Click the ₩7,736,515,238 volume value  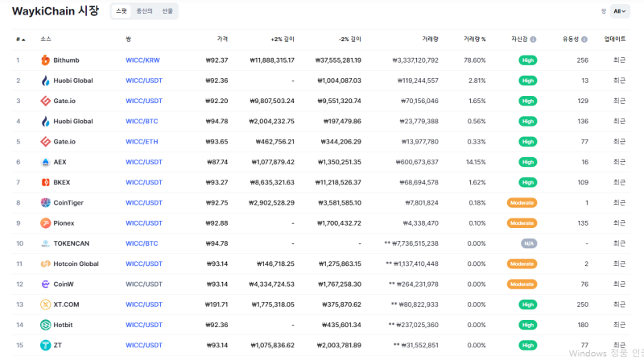(415, 243)
